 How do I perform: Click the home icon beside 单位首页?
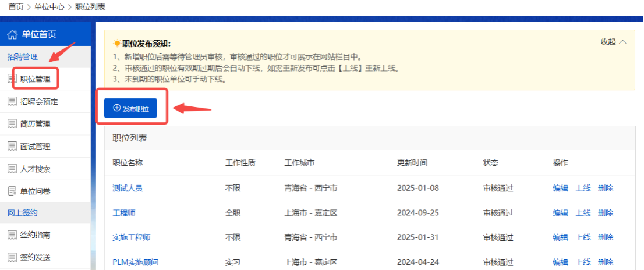(x=12, y=34)
